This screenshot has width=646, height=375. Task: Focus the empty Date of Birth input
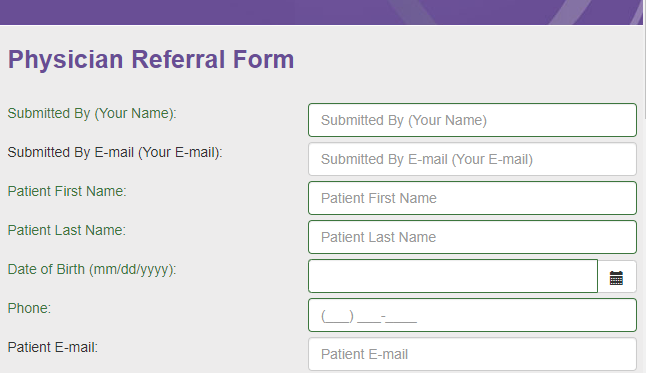click(x=453, y=276)
